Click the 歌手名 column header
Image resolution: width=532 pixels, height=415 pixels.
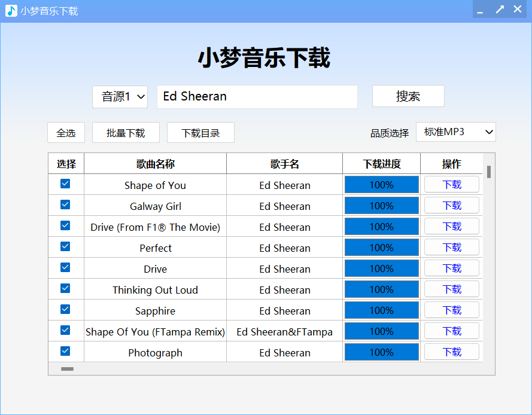(x=285, y=164)
